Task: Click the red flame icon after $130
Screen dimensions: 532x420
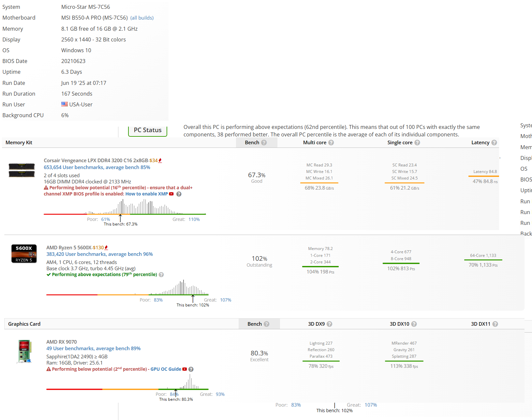Action: (x=106, y=247)
